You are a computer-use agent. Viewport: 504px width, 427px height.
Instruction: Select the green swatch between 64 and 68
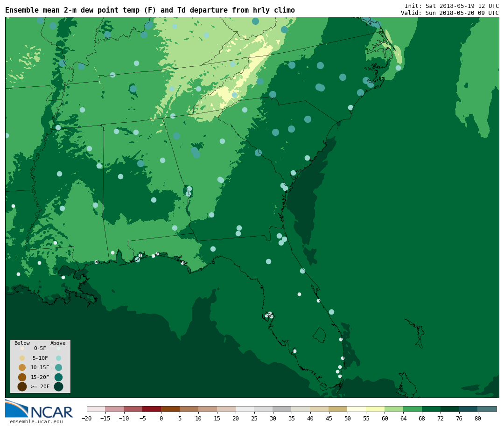(413, 409)
